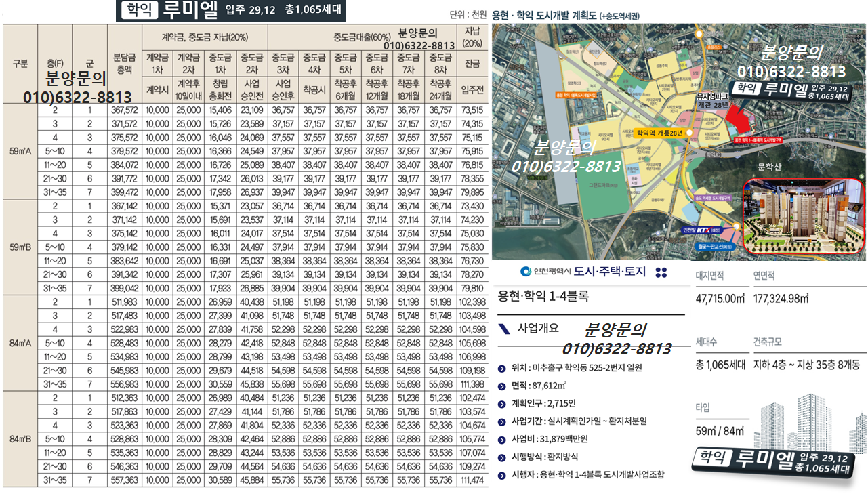Select total price cell 556,983

coord(125,384)
